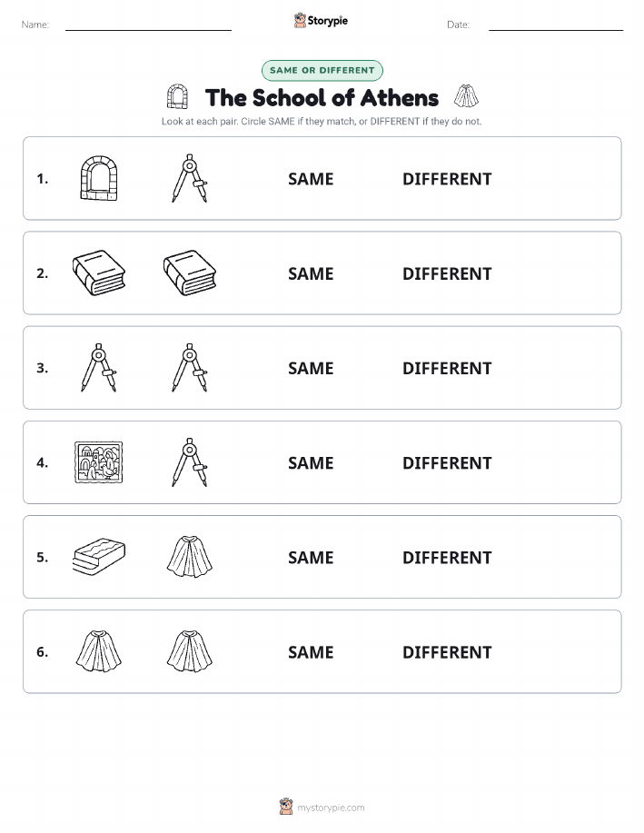
Task: Click the Storypie logo at top
Action: (x=321, y=21)
